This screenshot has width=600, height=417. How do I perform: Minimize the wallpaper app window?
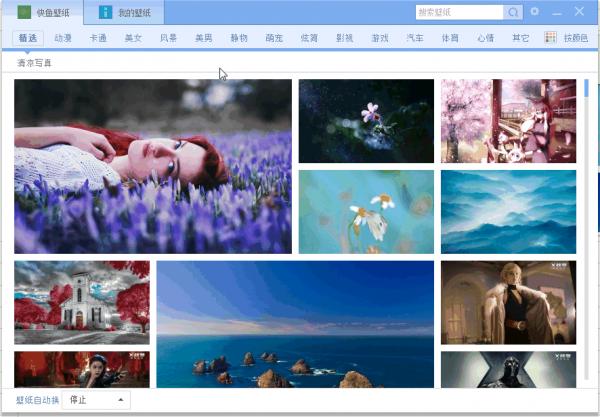click(557, 12)
